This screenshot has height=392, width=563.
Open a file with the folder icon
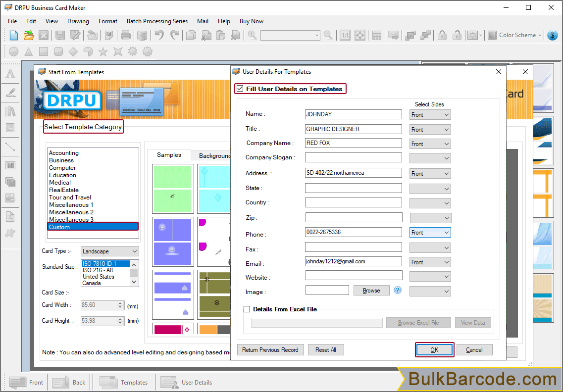[x=28, y=35]
